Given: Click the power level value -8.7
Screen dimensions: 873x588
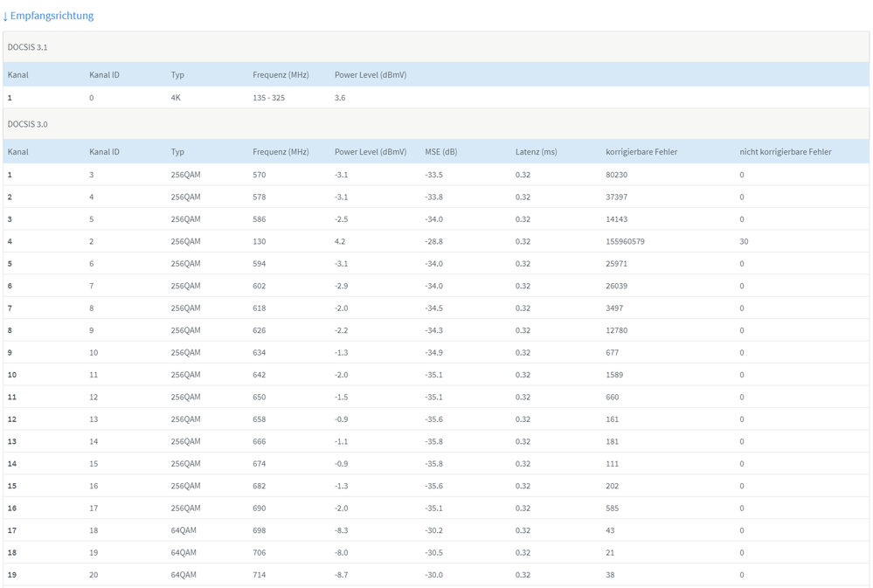Looking at the screenshot, I should click(342, 576).
